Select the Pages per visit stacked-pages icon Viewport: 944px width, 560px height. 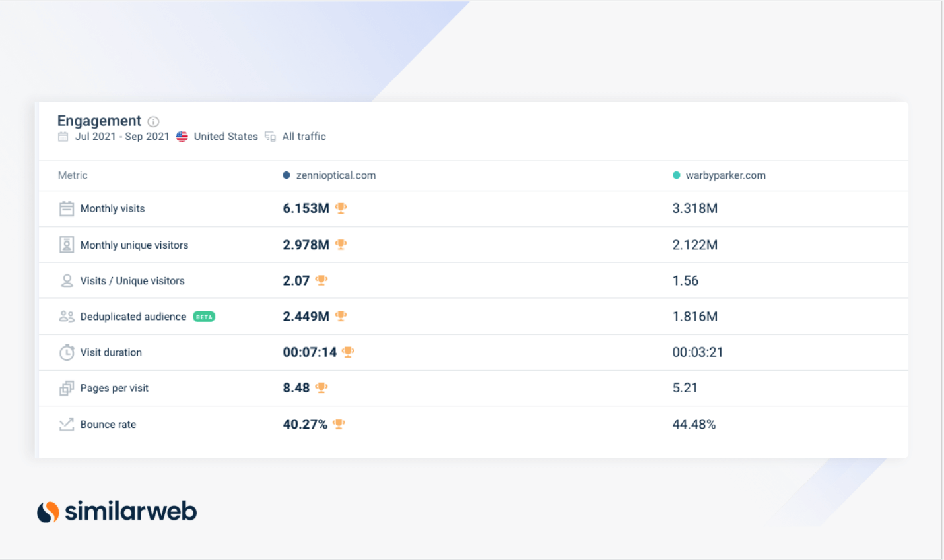[66, 388]
